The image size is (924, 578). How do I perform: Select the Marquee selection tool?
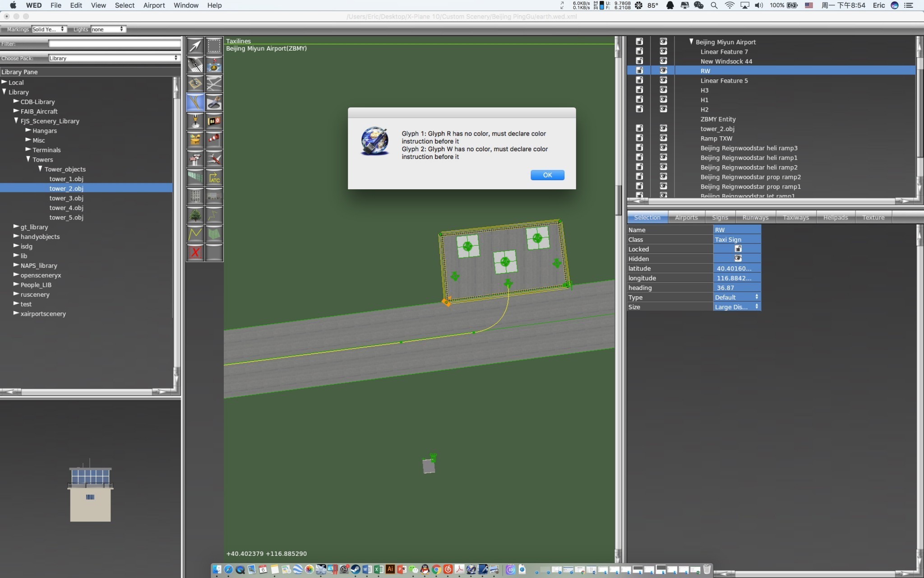[214, 46]
